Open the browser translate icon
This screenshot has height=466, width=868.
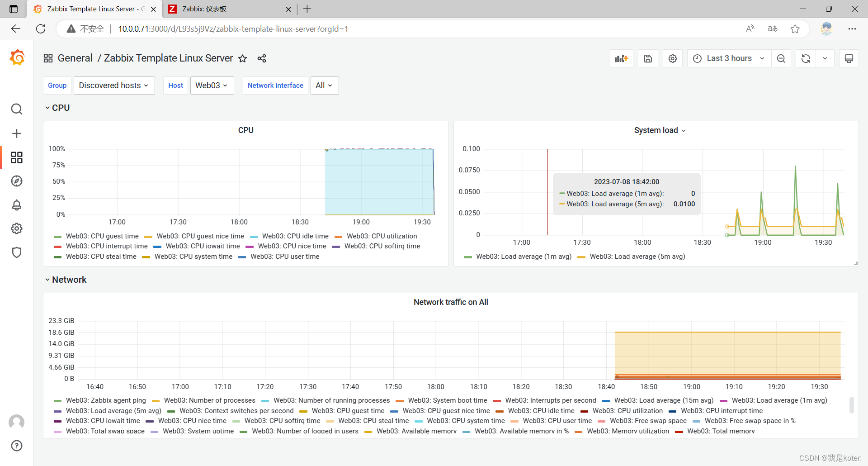[x=773, y=29]
